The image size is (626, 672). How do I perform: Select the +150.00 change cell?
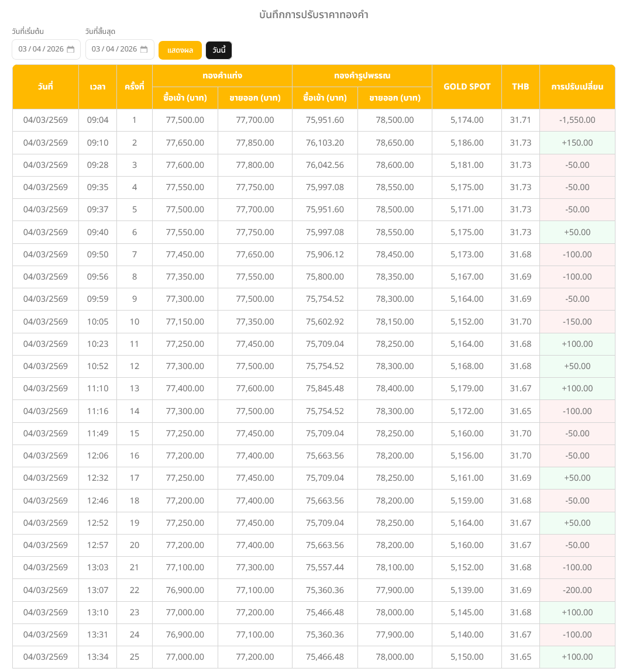pyautogui.click(x=577, y=143)
